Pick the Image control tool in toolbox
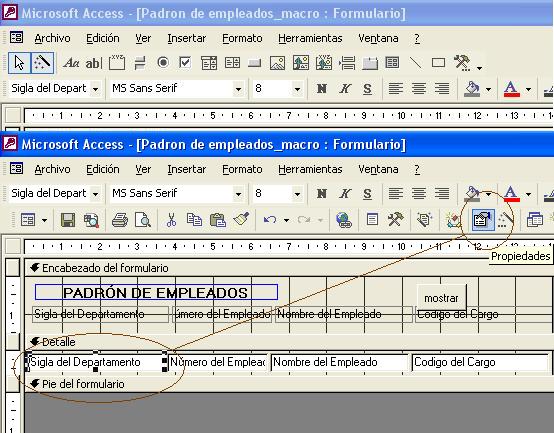 click(x=277, y=63)
